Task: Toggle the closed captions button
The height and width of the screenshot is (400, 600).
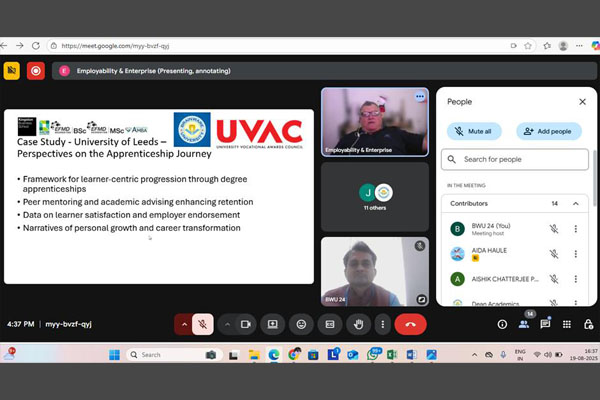Action: pyautogui.click(x=330, y=324)
